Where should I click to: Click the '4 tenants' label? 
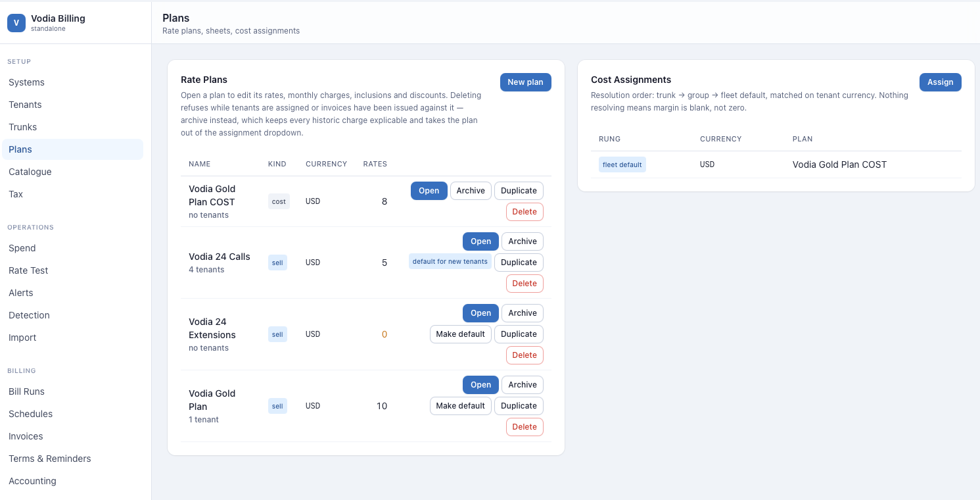click(x=206, y=270)
